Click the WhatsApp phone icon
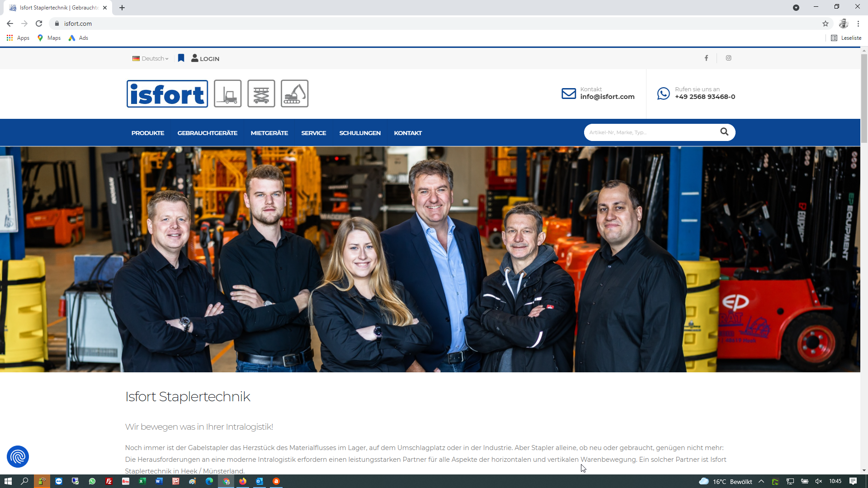 point(663,94)
